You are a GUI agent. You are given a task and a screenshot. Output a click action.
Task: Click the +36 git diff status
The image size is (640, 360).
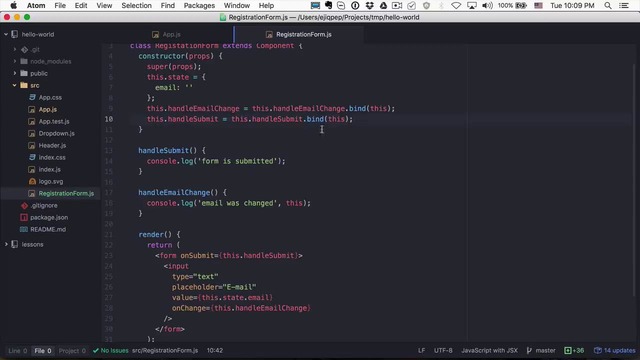[574, 351]
